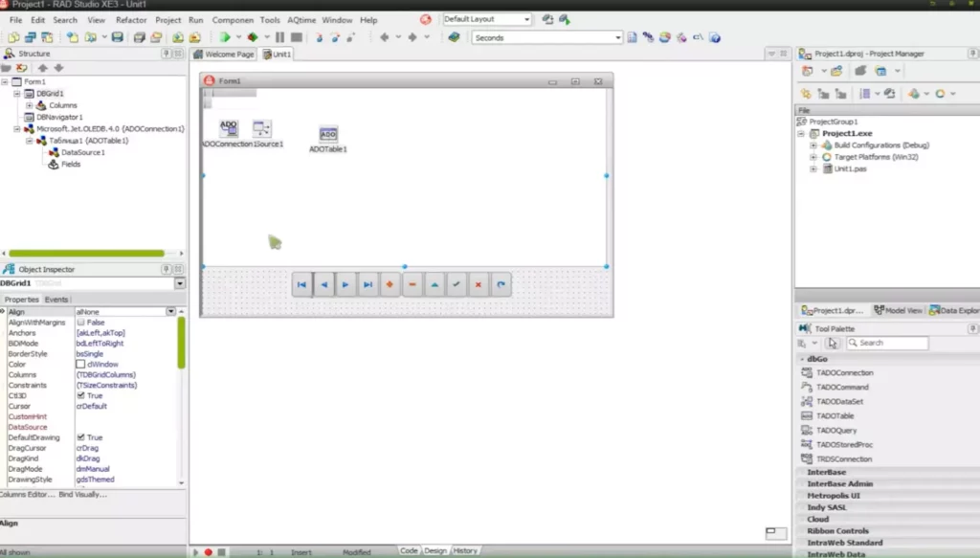Toggle the AlignWithMargins checkbox
This screenshot has height=558, width=980.
pyautogui.click(x=80, y=323)
